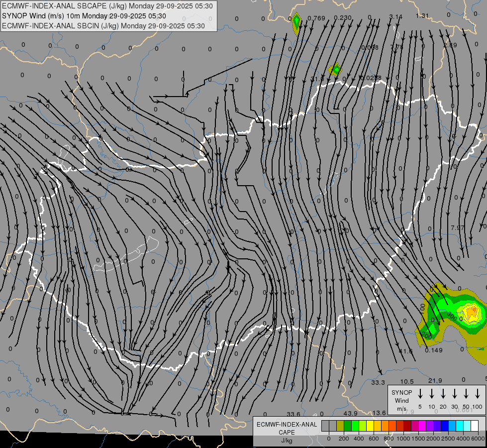Click the 2500 tick label on CAPE legend
Viewport: 487px width, 448px height.
click(448, 439)
